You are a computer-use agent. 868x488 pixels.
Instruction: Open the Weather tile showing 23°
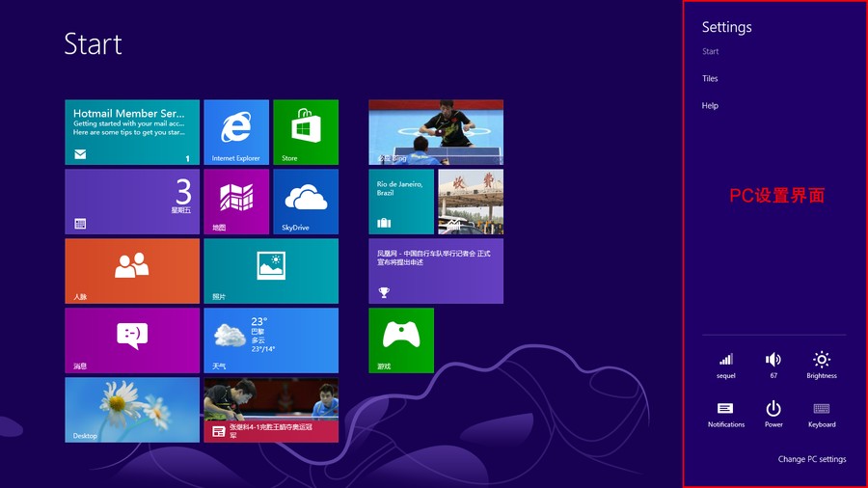click(x=271, y=340)
